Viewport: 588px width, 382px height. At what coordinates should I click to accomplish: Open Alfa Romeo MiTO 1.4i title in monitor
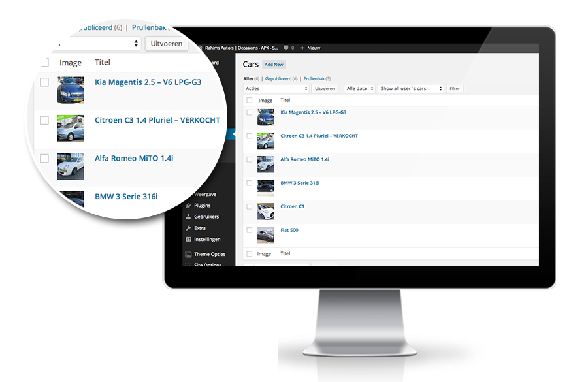(x=304, y=160)
